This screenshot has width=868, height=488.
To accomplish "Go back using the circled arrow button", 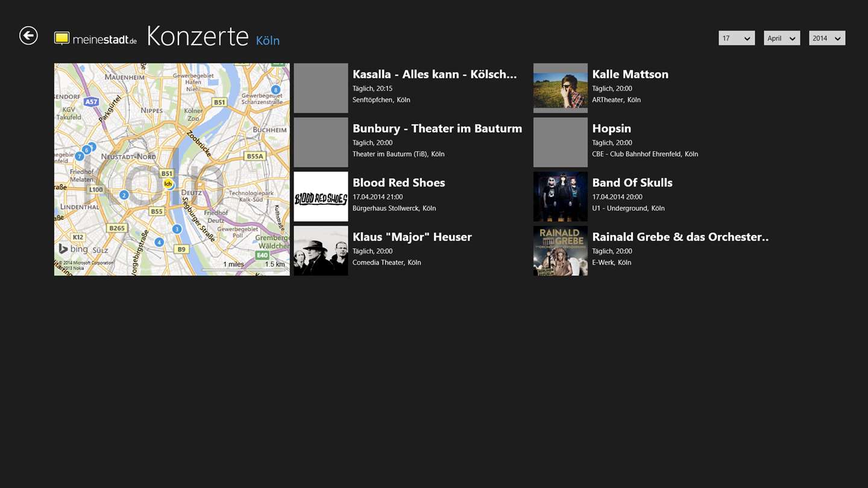I will click(x=28, y=36).
